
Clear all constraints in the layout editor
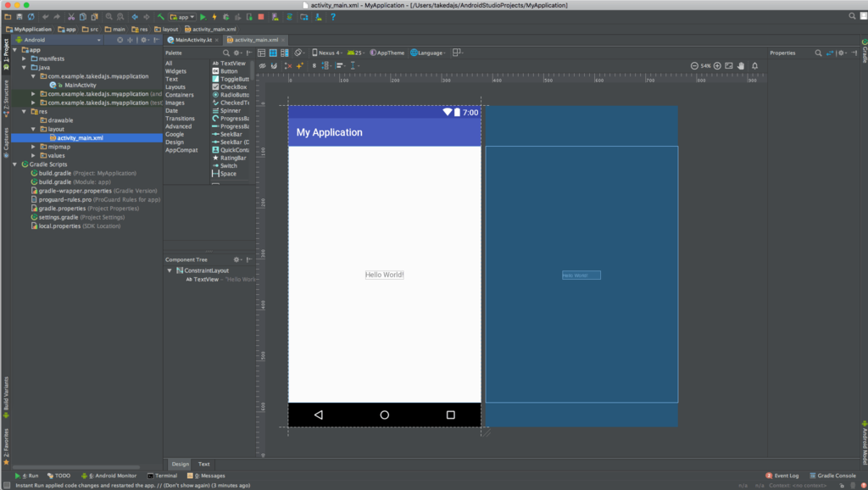tap(288, 66)
